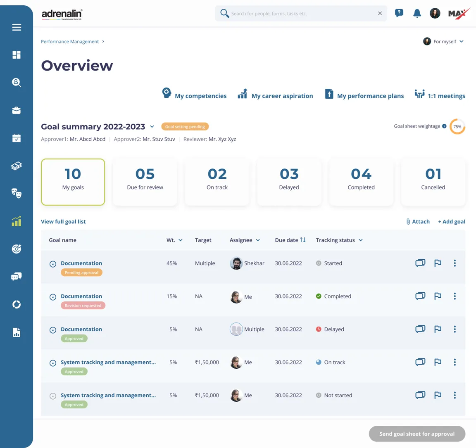Screen dimensions: 476x448
Task: Open comments for On track goal row
Action: pos(420,362)
